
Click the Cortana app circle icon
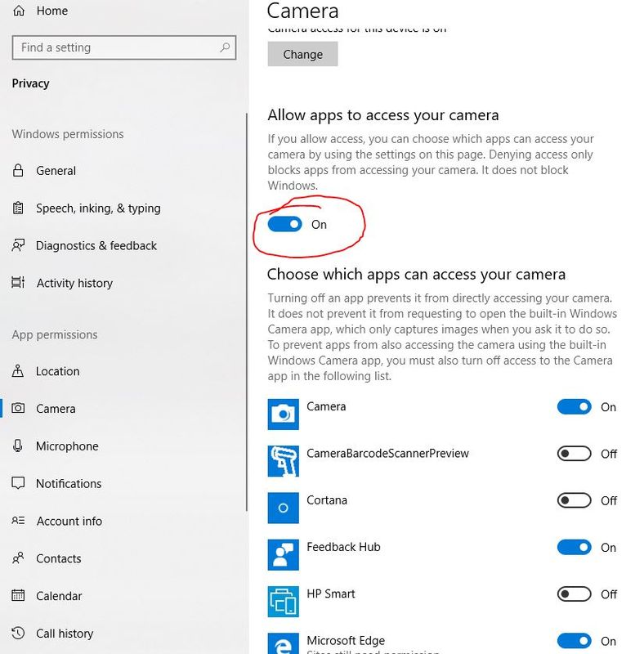tap(284, 508)
